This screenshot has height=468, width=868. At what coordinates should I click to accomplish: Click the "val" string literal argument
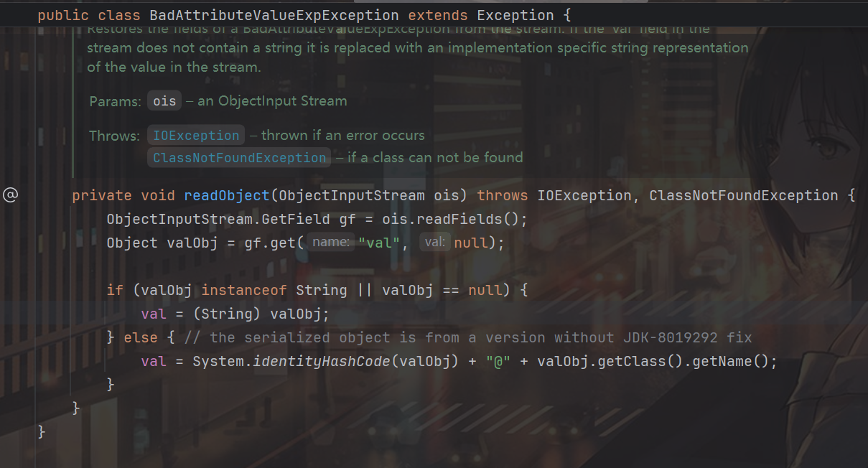[378, 243]
